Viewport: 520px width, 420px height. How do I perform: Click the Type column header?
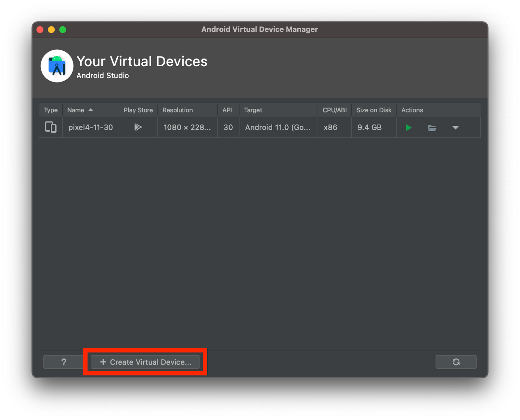(51, 110)
